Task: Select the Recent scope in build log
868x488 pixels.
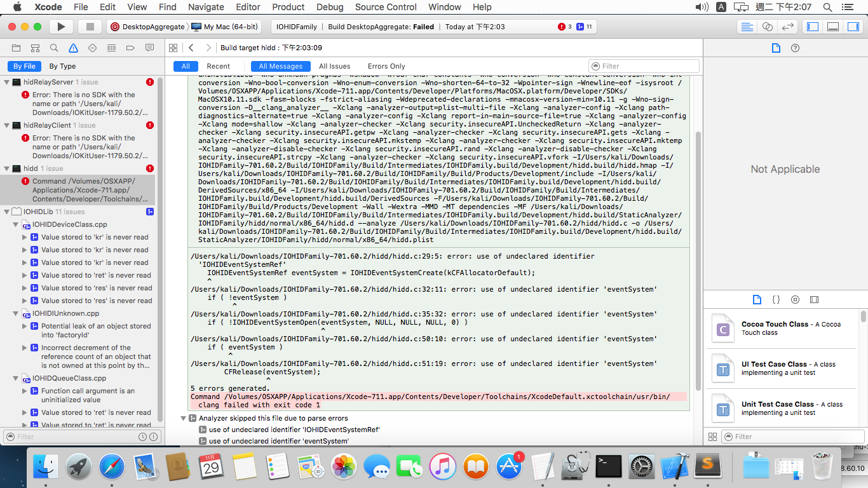Action: point(219,66)
